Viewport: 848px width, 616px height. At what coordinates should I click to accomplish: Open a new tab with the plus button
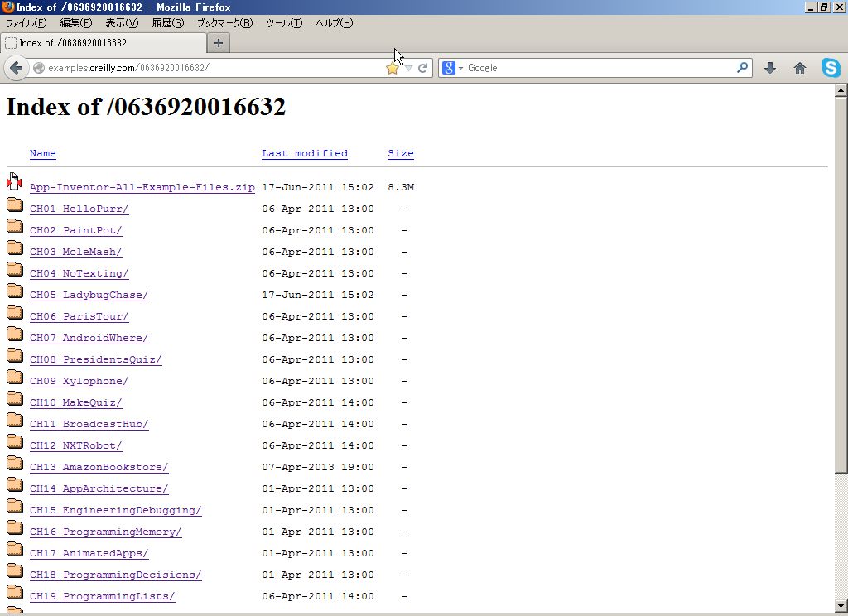217,43
